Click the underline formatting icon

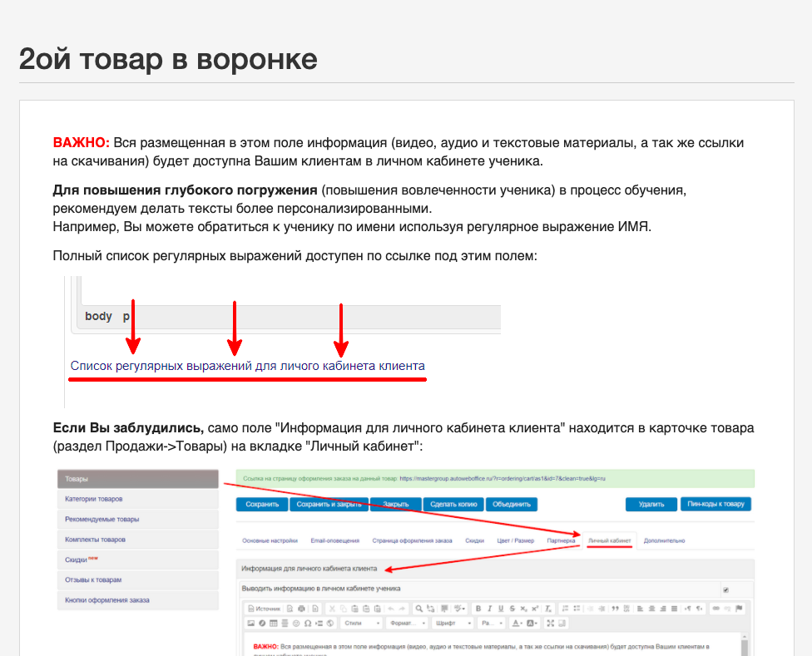click(501, 609)
